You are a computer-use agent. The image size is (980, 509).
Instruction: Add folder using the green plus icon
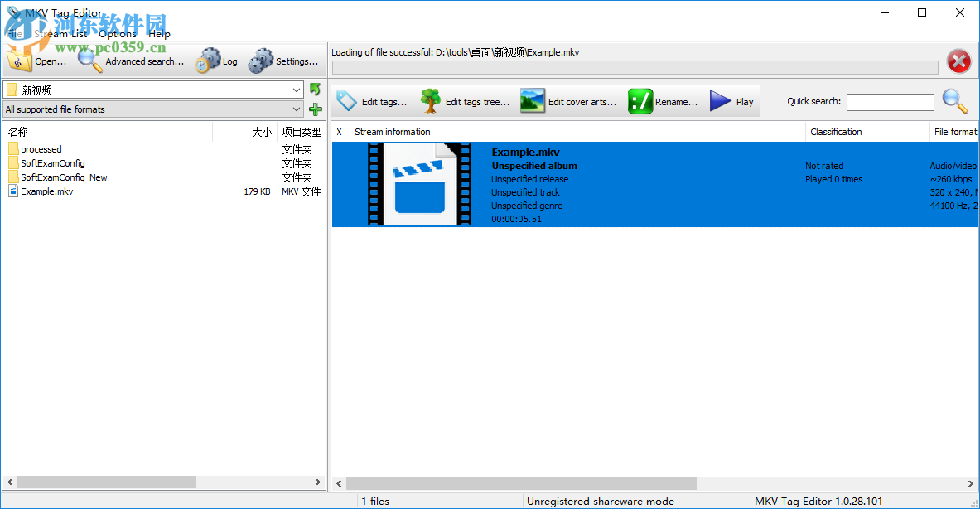[x=315, y=109]
